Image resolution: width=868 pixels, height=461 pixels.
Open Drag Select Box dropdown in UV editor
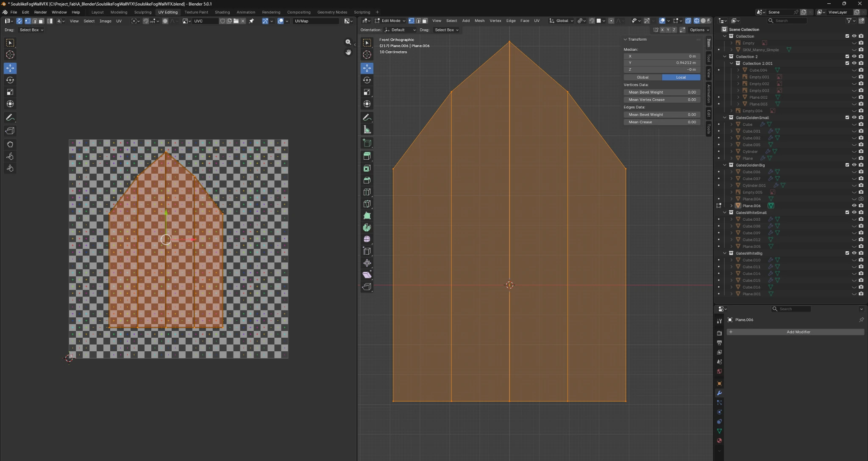pos(31,30)
